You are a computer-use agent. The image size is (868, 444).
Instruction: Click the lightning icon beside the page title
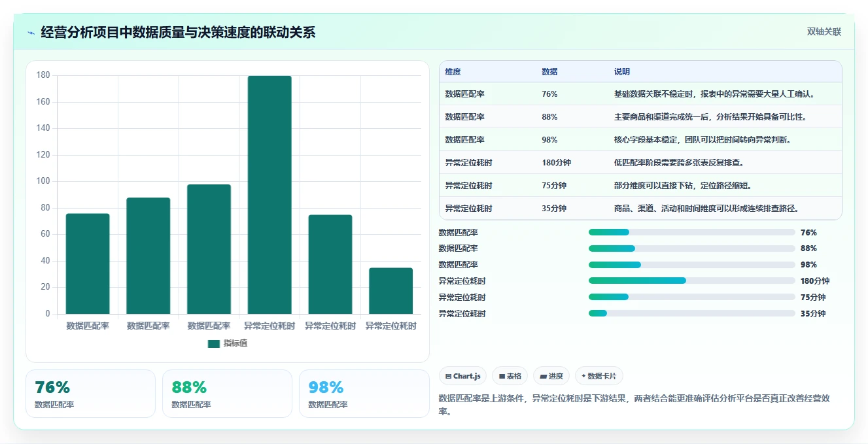click(31, 33)
